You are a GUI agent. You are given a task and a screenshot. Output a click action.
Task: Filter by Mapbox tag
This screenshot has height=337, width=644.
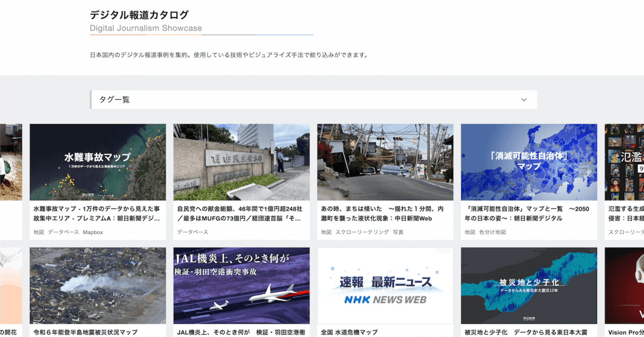click(93, 232)
